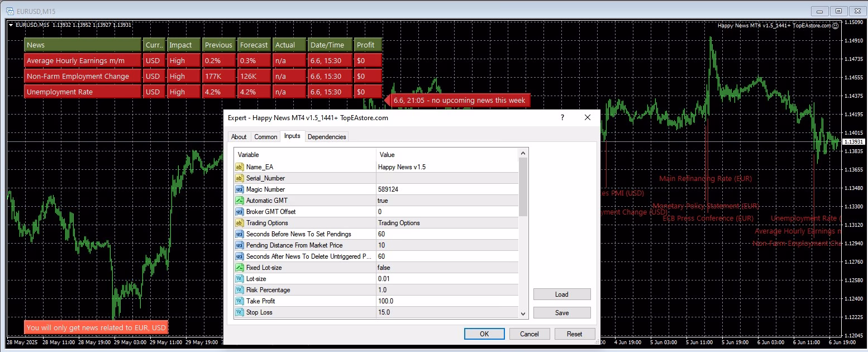The height and width of the screenshot is (352, 868).
Task: Click the '123' icon beside Broker GMT Offset
Action: [x=239, y=211]
